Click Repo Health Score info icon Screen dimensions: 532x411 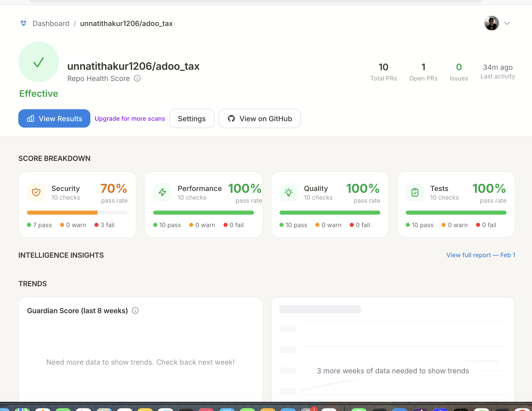137,78
